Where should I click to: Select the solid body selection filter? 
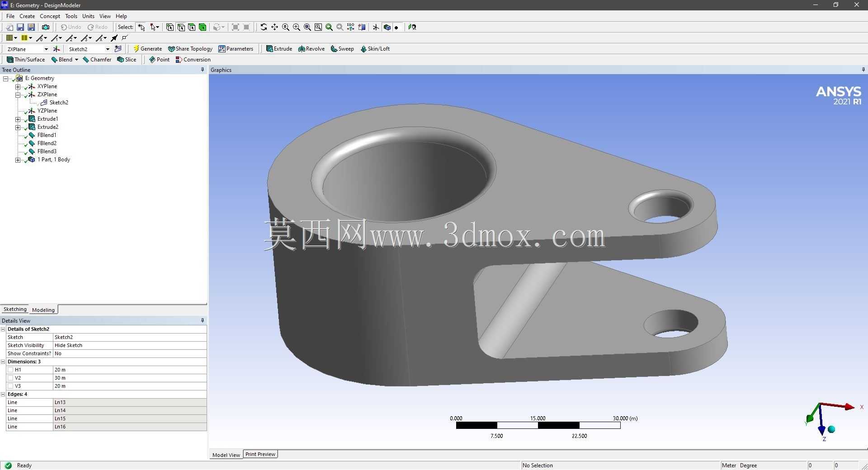203,27
